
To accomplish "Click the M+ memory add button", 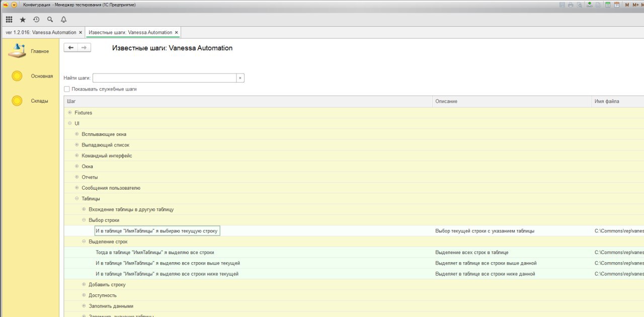I will (x=635, y=5).
